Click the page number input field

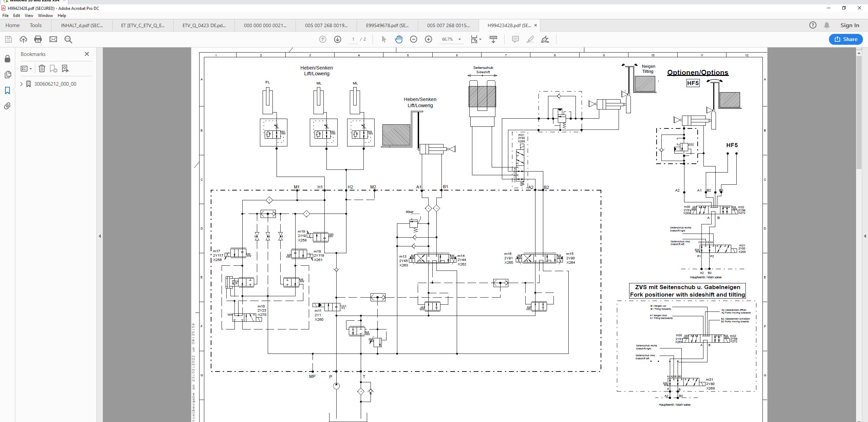pyautogui.click(x=353, y=39)
